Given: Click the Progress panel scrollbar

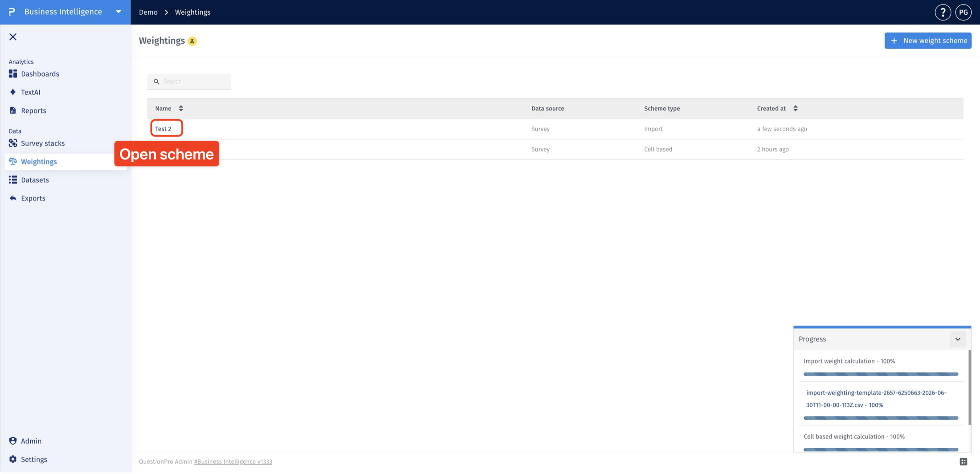Looking at the screenshot, I should [x=969, y=387].
